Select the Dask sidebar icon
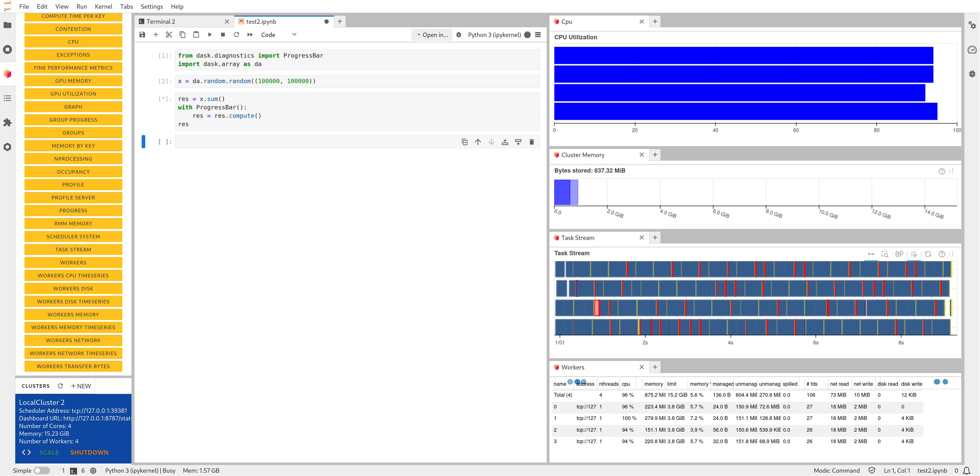Viewport: 980px width, 476px height. coord(7,74)
